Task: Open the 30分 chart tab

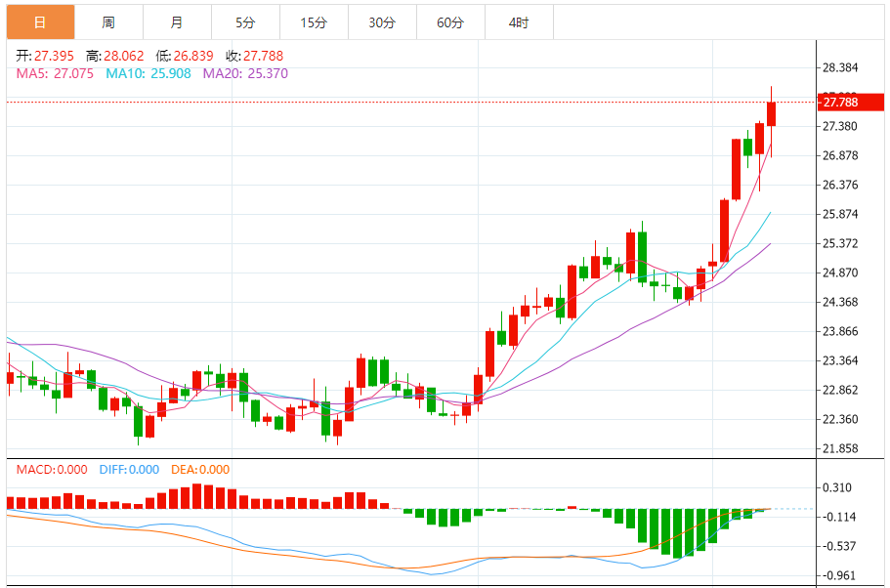Action: click(x=382, y=22)
